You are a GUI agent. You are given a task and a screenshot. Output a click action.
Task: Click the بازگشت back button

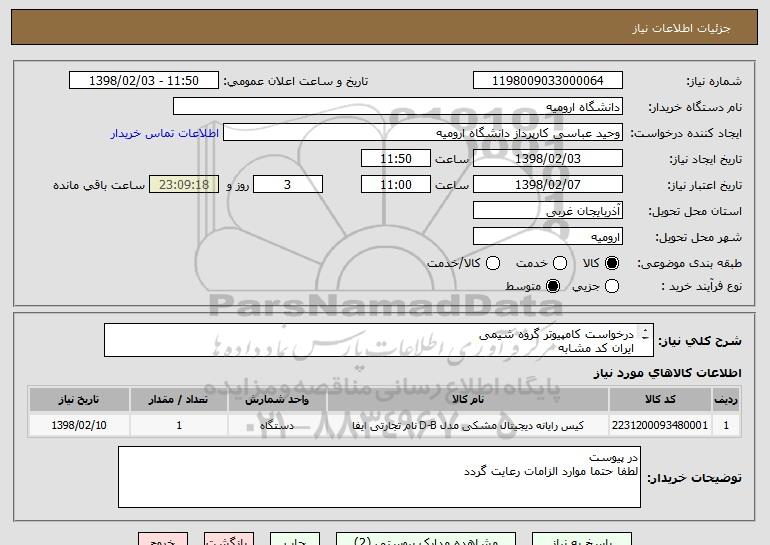point(229,539)
